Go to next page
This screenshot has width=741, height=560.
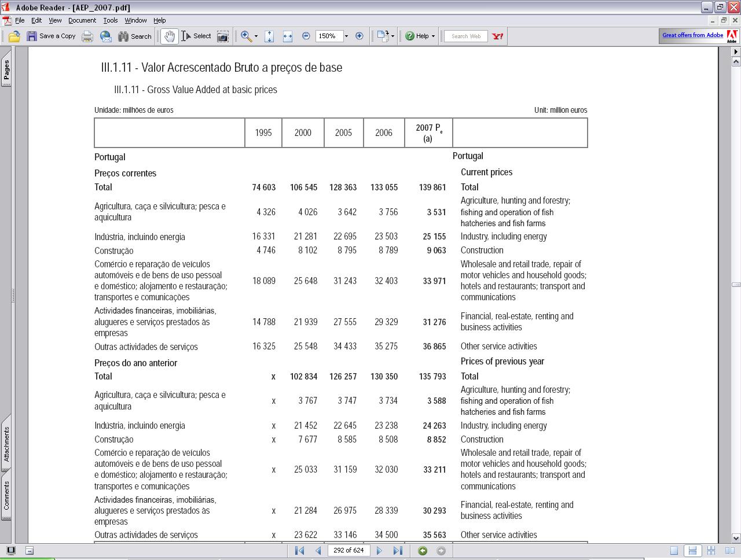pyautogui.click(x=380, y=551)
